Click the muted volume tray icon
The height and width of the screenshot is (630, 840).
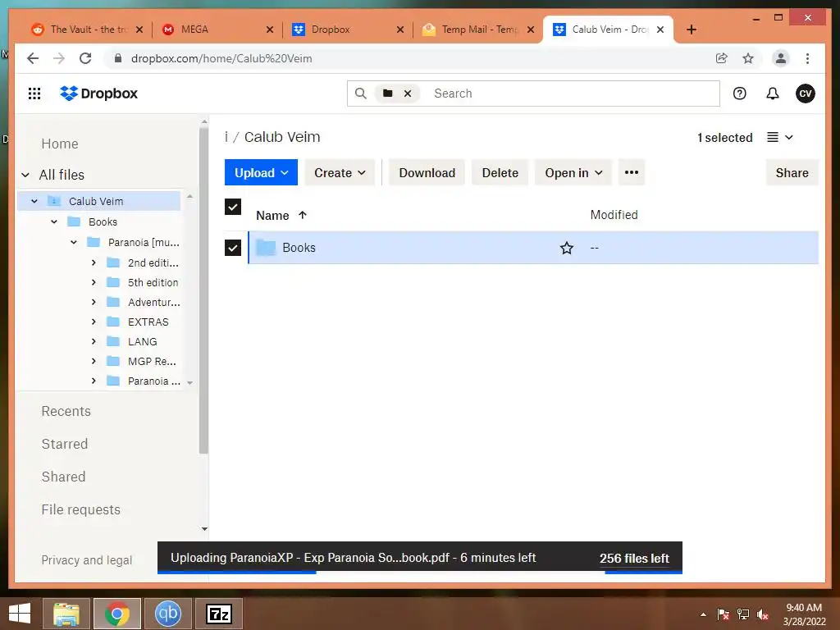pos(763,614)
